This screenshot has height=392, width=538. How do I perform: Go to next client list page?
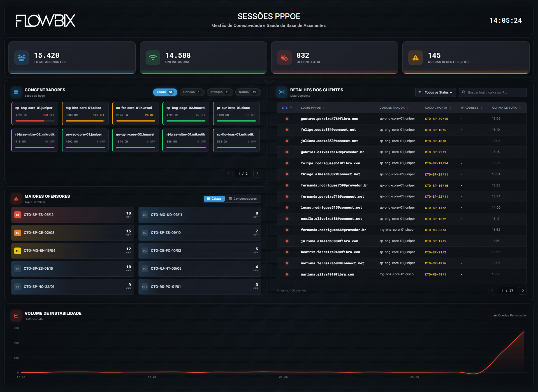coord(523,291)
